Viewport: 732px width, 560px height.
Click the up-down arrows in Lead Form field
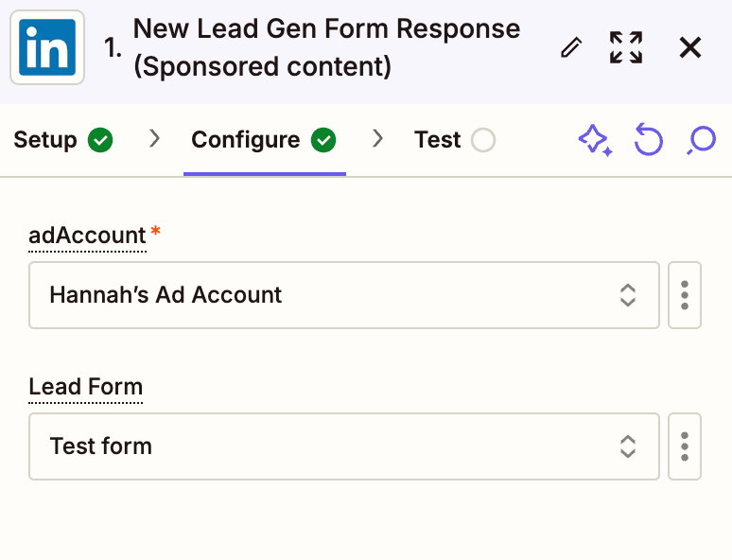click(628, 446)
